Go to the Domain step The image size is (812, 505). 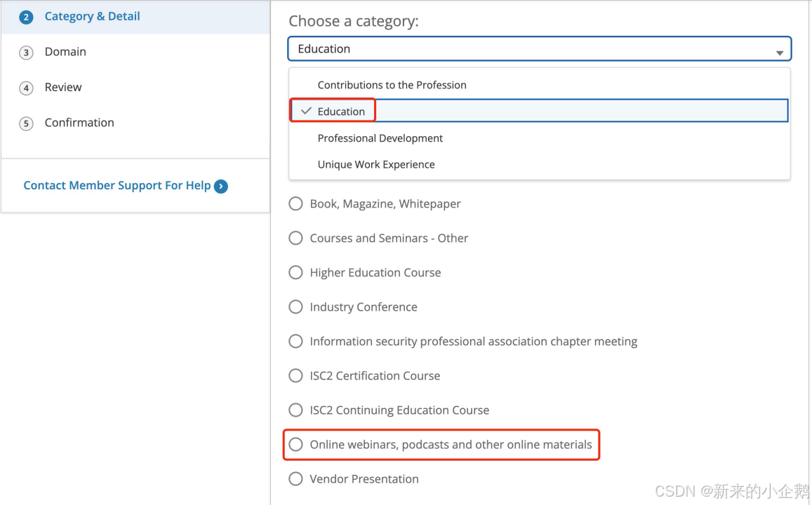[65, 52]
